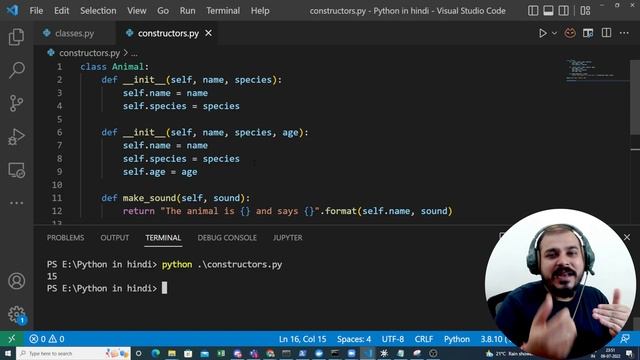Select language mode Python in status bar
This screenshot has width=640, height=360.
tap(457, 339)
